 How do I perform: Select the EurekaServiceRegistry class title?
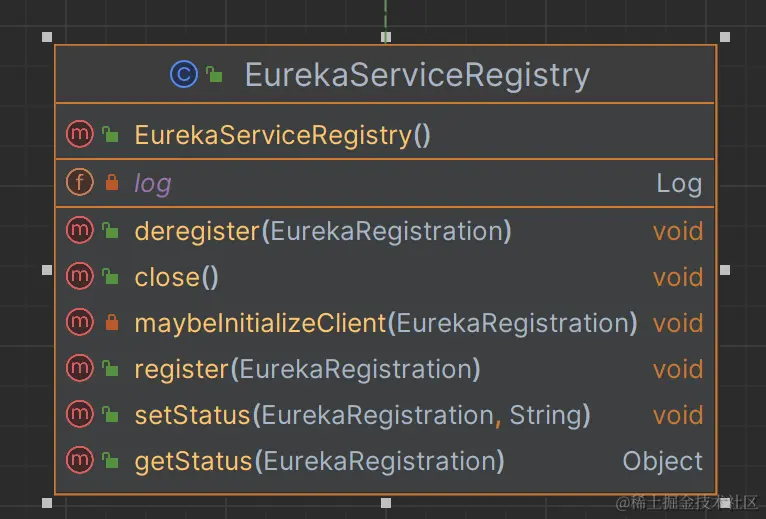[417, 75]
